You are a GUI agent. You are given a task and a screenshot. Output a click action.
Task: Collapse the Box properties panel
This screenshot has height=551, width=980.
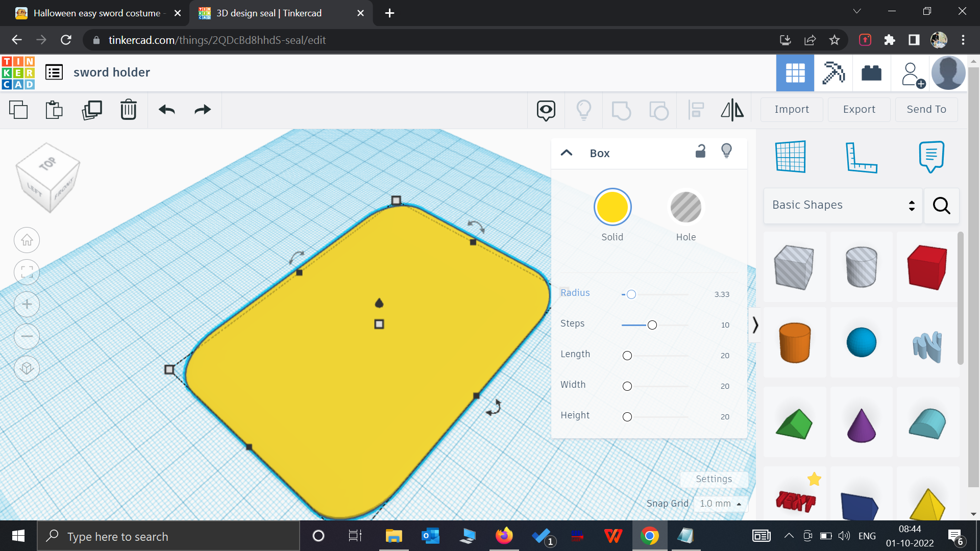pos(567,153)
